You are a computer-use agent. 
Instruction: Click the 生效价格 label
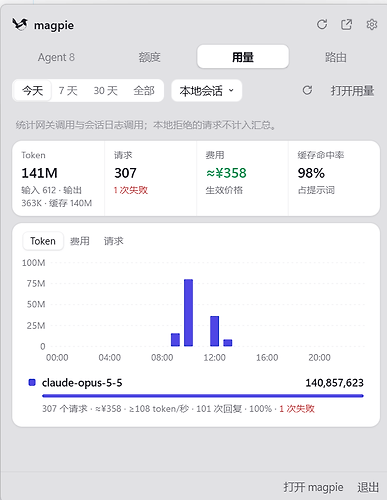[x=224, y=190]
